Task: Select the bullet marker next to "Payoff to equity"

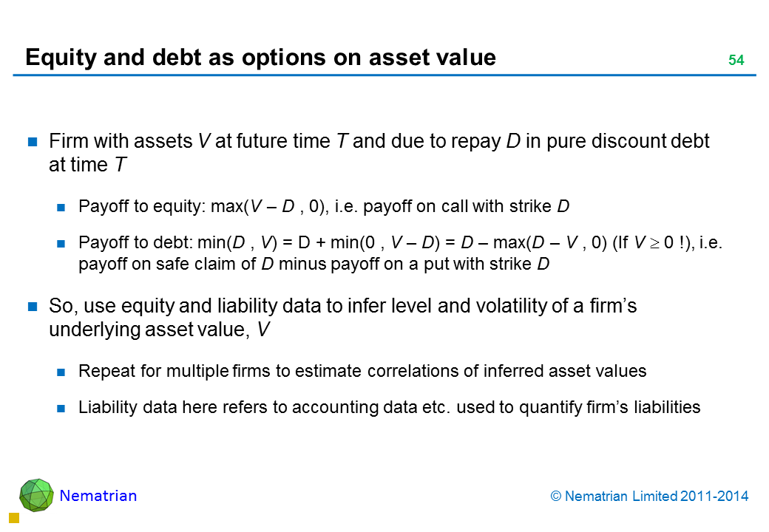Action: pos(63,207)
